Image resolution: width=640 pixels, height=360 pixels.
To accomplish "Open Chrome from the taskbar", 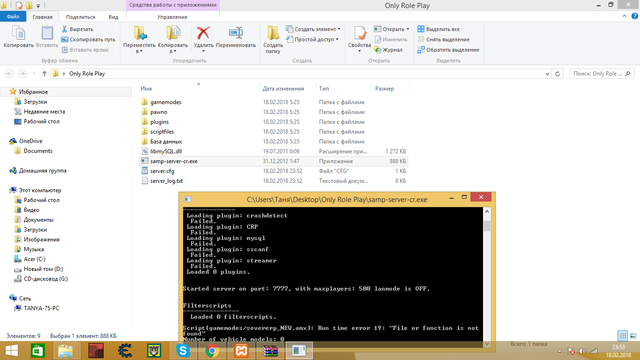I will 212,351.
